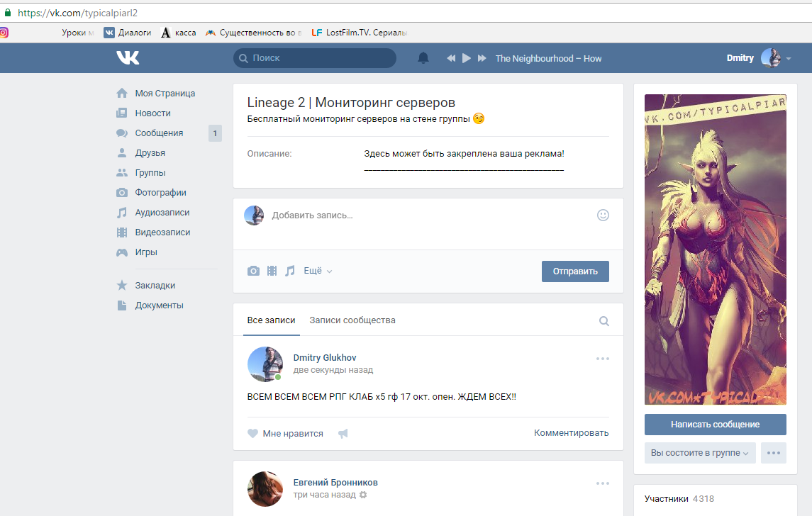Open notifications bell icon
812x516 pixels.
(423, 58)
